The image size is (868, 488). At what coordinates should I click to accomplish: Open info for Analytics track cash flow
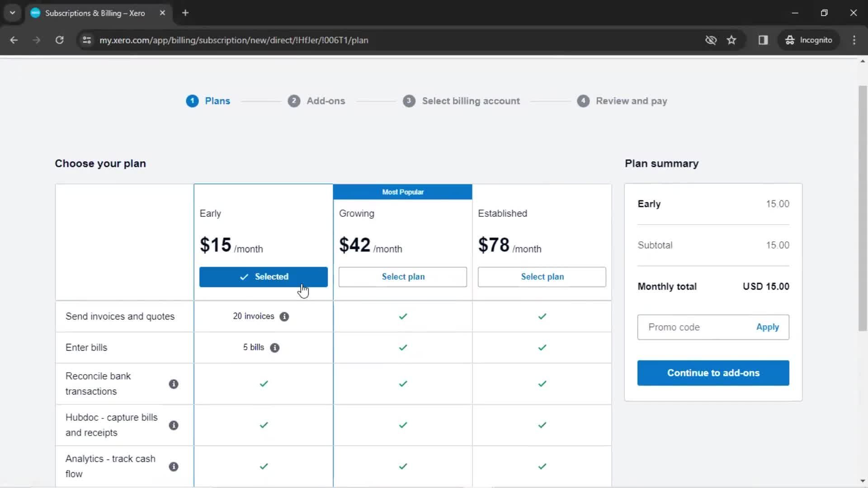tap(174, 466)
